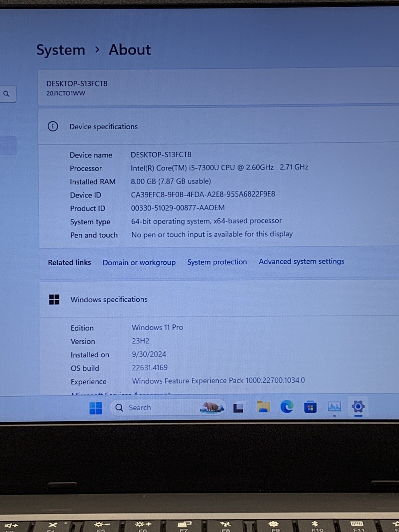Open System protection link

217,262
